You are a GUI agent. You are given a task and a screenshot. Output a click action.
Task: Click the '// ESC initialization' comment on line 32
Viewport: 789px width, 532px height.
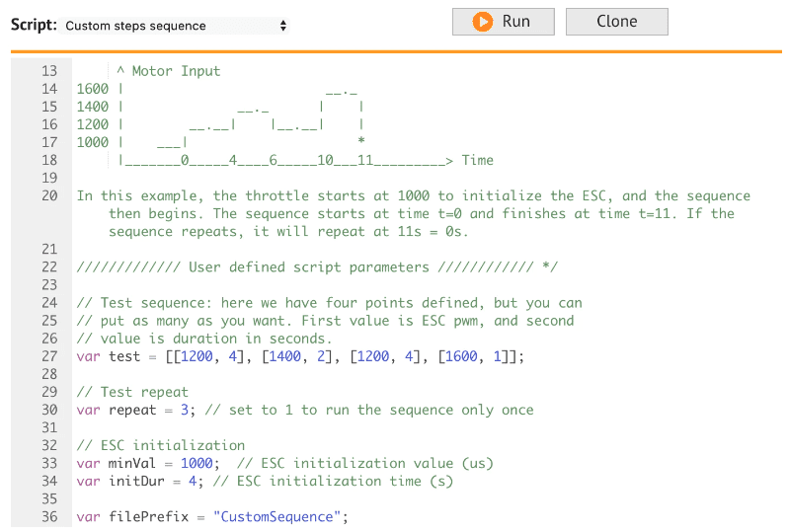tap(161, 445)
